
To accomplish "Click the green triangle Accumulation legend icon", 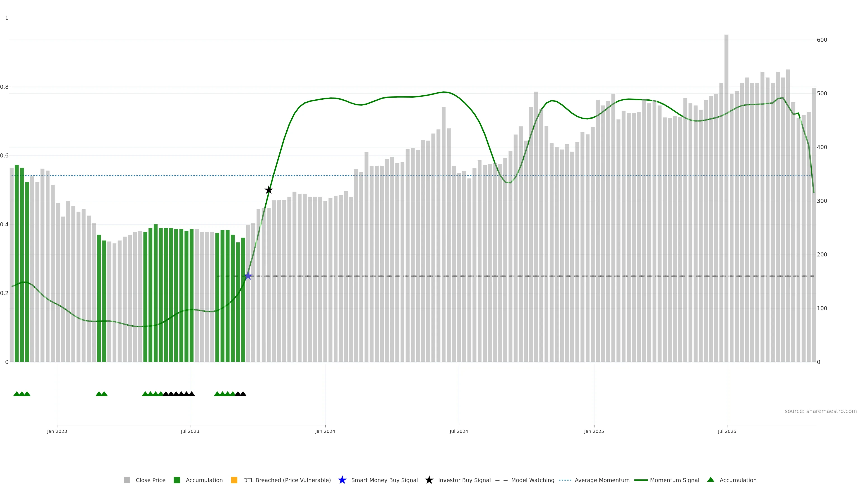I will 711,480.
